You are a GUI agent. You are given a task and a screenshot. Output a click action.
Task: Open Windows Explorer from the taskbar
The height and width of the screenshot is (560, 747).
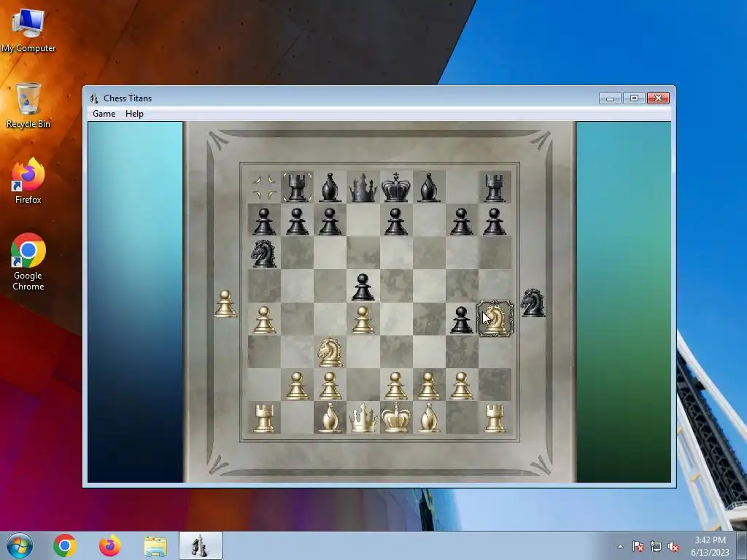155,546
